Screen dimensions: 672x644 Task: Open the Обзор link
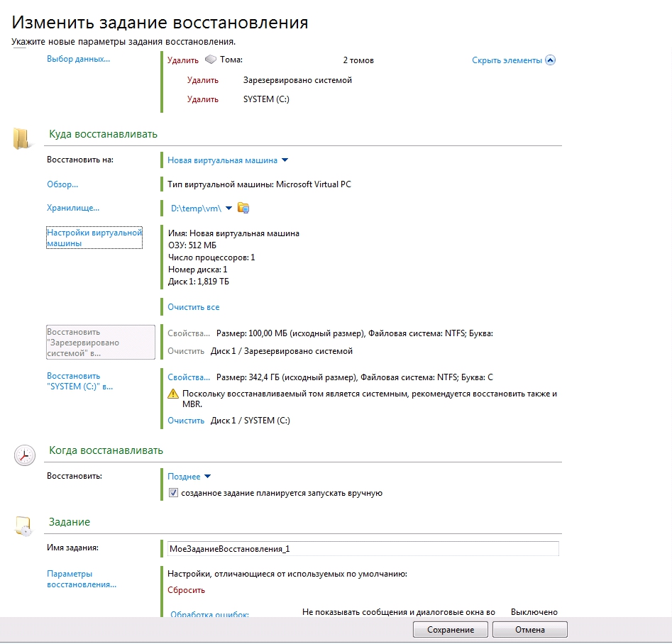tap(62, 184)
